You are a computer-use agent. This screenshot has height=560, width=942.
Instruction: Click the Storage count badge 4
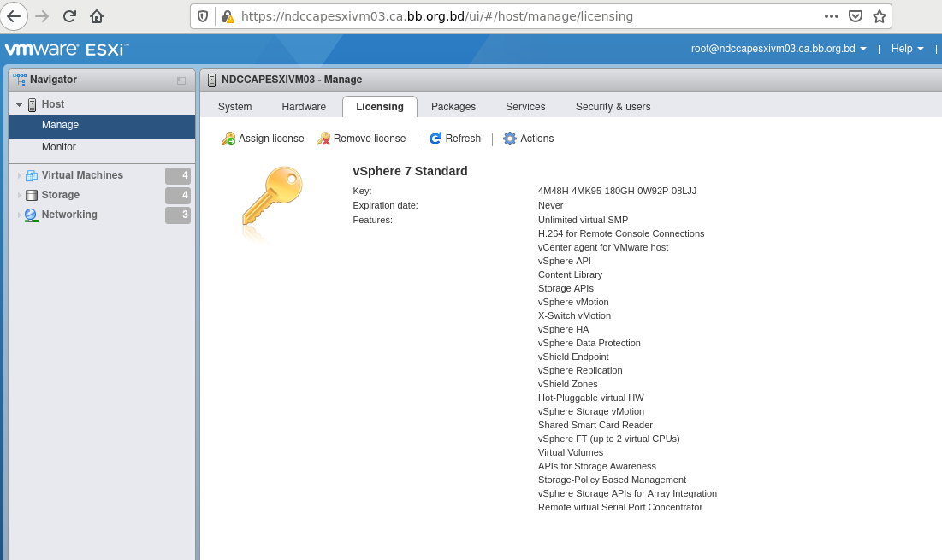tap(178, 195)
